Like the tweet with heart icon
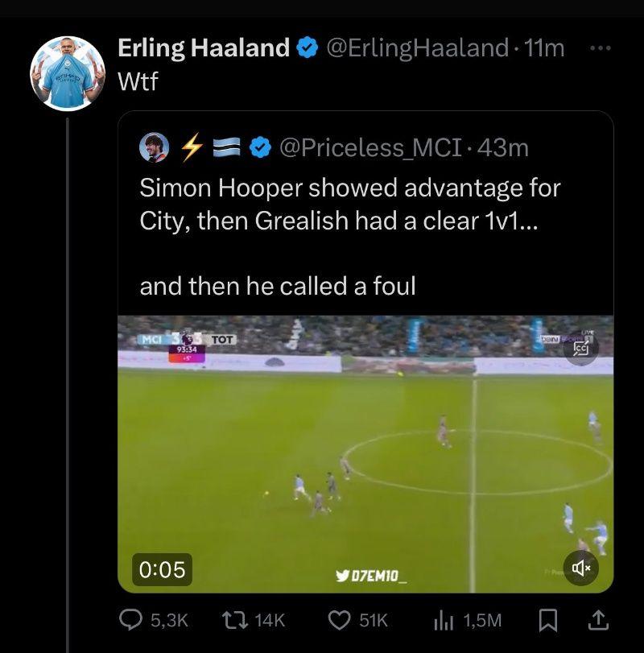 (340, 619)
